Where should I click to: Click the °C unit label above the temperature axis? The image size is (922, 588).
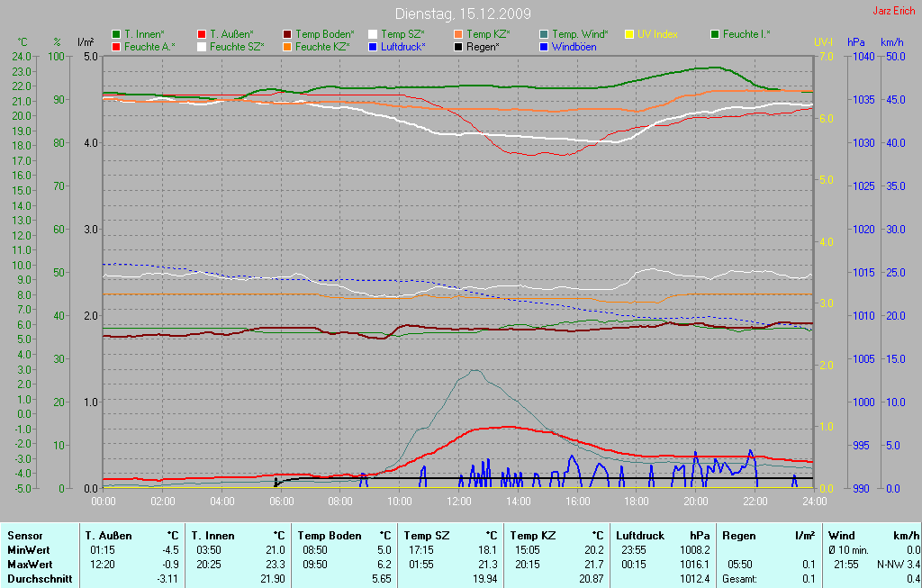pos(23,42)
